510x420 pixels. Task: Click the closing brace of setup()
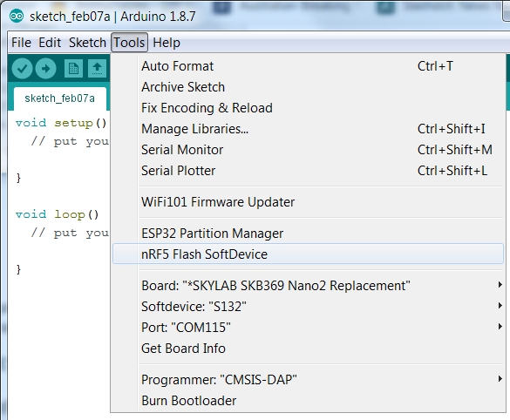point(18,178)
